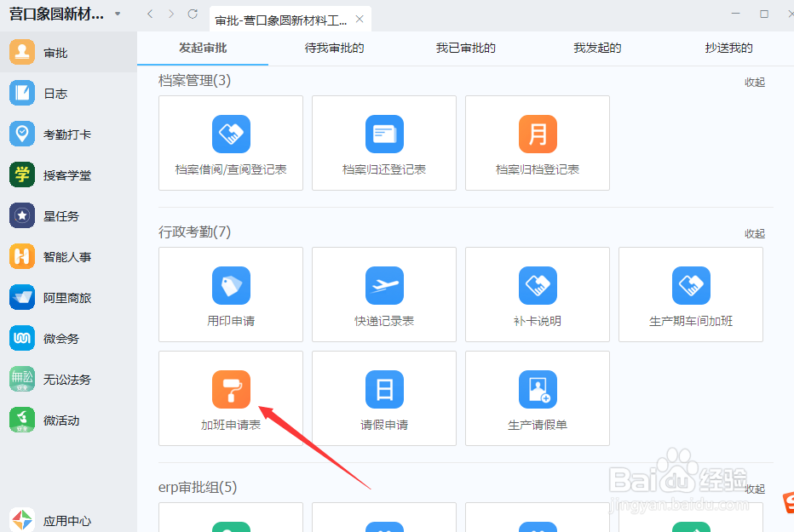
Task: Select the 用印申请 approval form
Action: click(230, 295)
